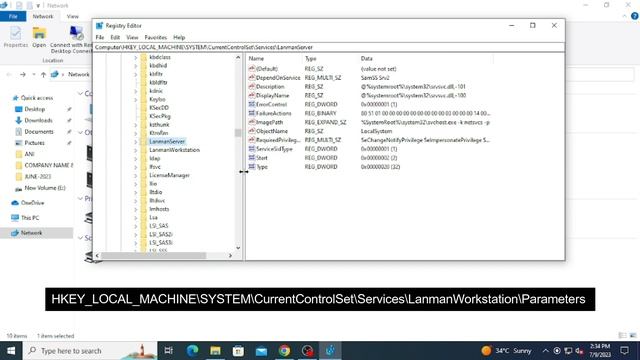
Task: Select the Description value icon
Action: pos(252,87)
